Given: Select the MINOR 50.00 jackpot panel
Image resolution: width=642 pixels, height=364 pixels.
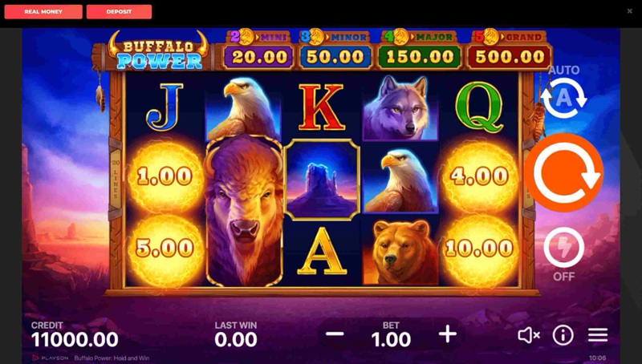Looking at the screenshot, I should point(335,50).
